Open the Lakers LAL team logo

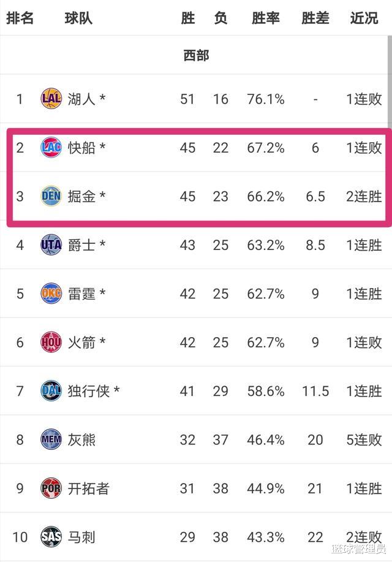click(x=51, y=99)
